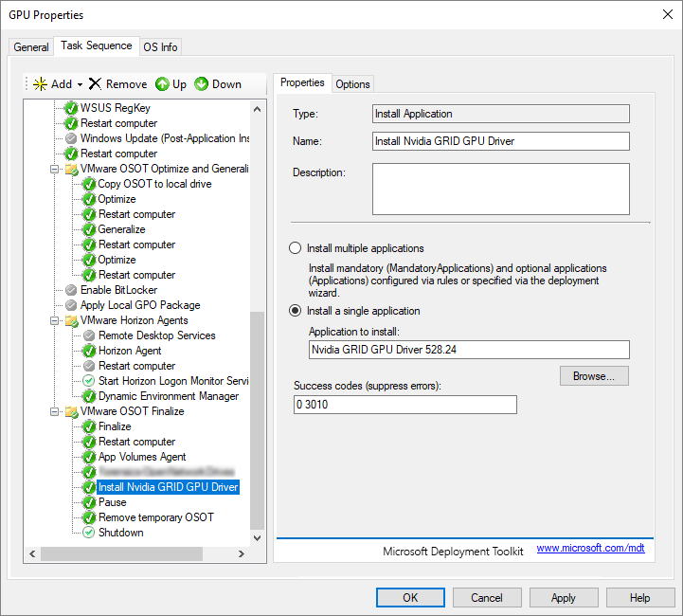Click the Remove X icon
The image size is (683, 616).
click(95, 84)
